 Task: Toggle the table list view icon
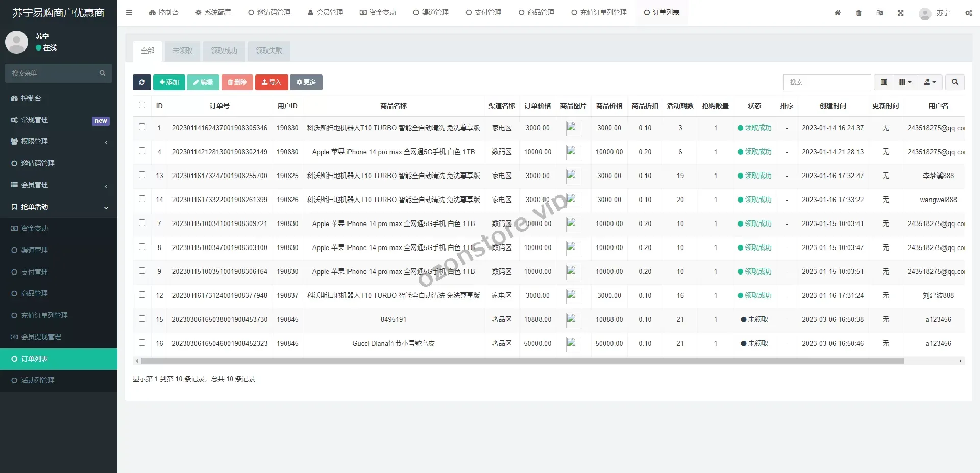[x=884, y=82]
